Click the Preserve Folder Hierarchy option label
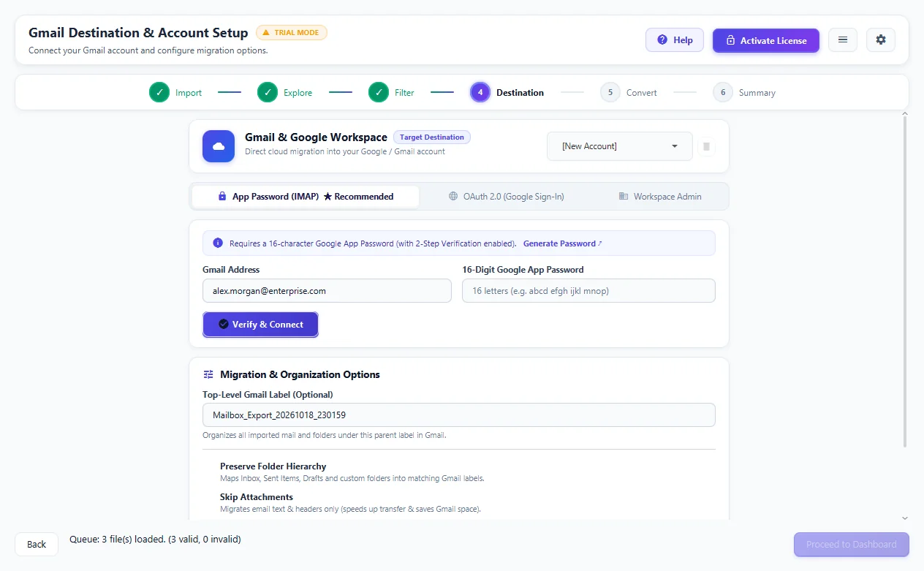Screen dimensions: 924x571 tap(273, 466)
